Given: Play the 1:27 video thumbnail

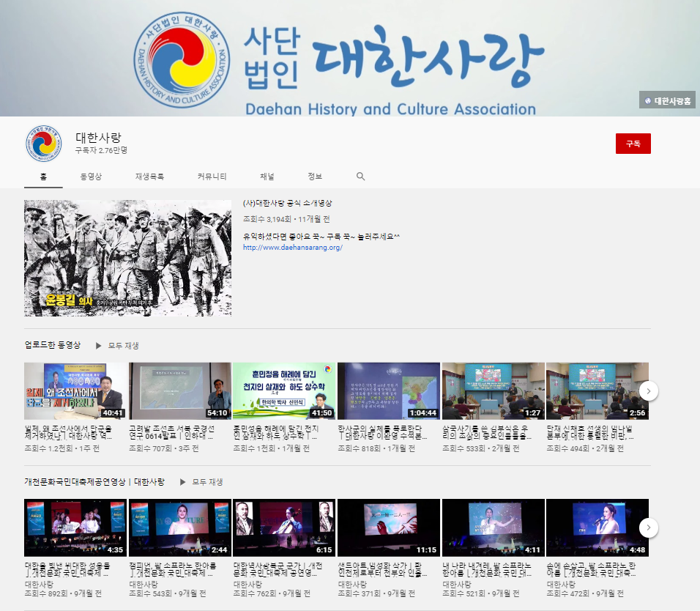Looking at the screenshot, I should [x=494, y=391].
